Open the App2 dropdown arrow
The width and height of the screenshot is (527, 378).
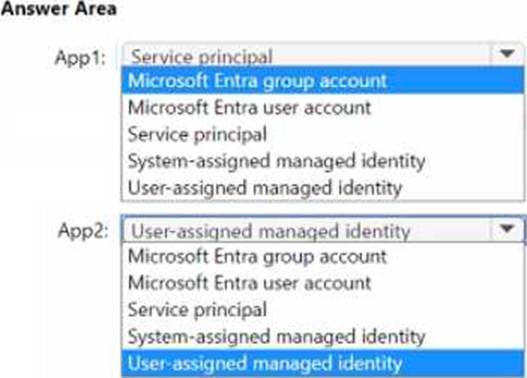(x=507, y=229)
